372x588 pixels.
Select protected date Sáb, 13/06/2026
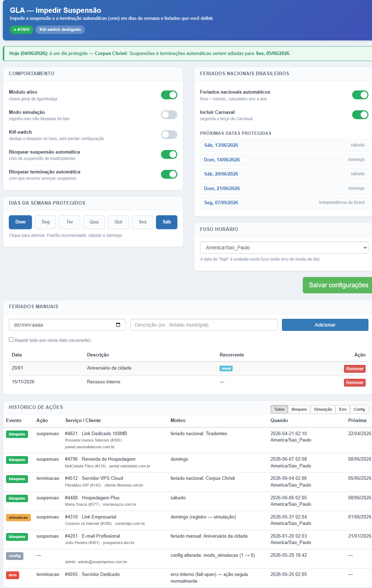[284, 145]
